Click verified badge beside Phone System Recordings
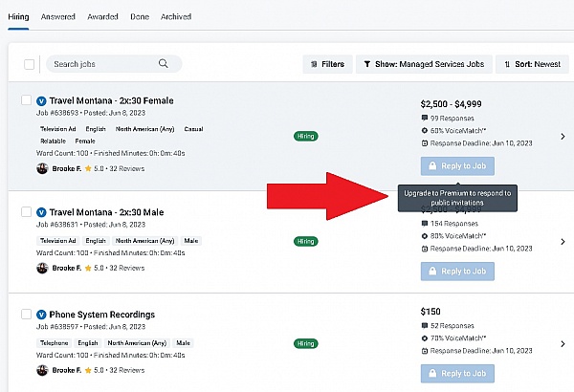 click(x=41, y=315)
